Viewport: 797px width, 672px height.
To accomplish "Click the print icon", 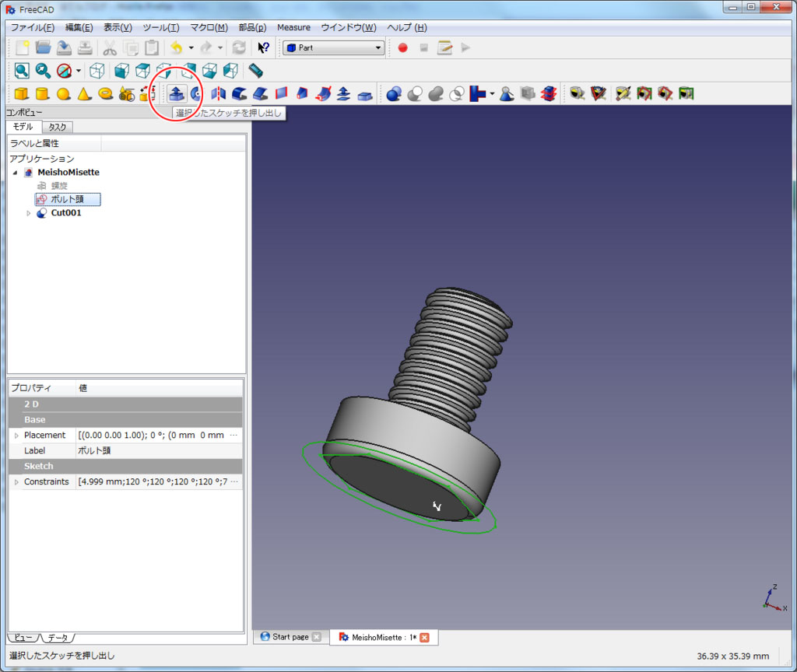I will (85, 47).
